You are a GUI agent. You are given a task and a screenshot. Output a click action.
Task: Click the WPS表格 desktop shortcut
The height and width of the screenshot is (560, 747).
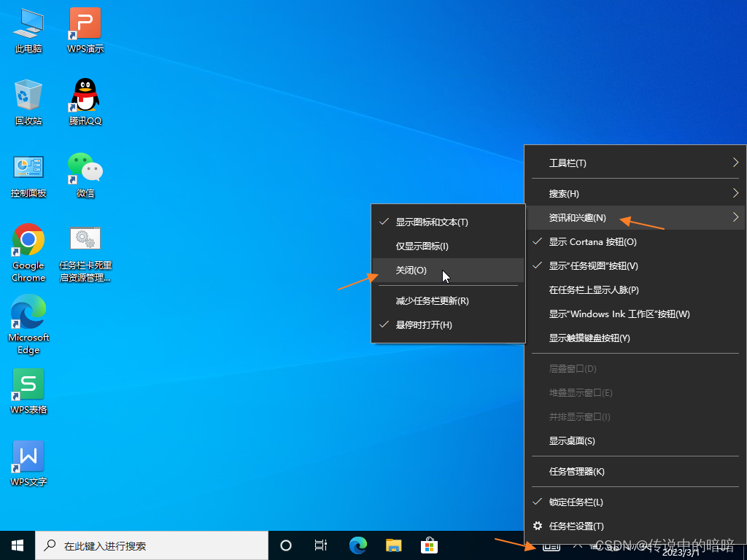28,390
